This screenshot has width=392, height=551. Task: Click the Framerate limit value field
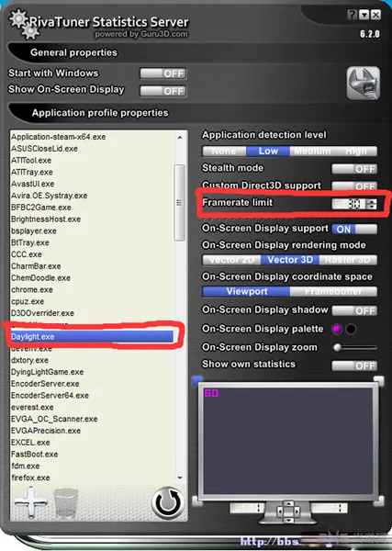tap(349, 204)
